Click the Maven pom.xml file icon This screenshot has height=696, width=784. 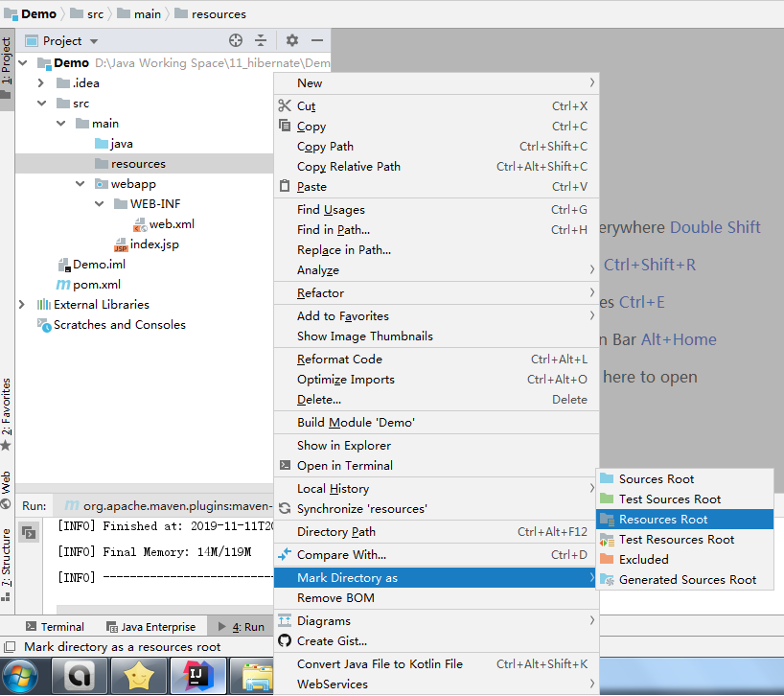click(62, 285)
